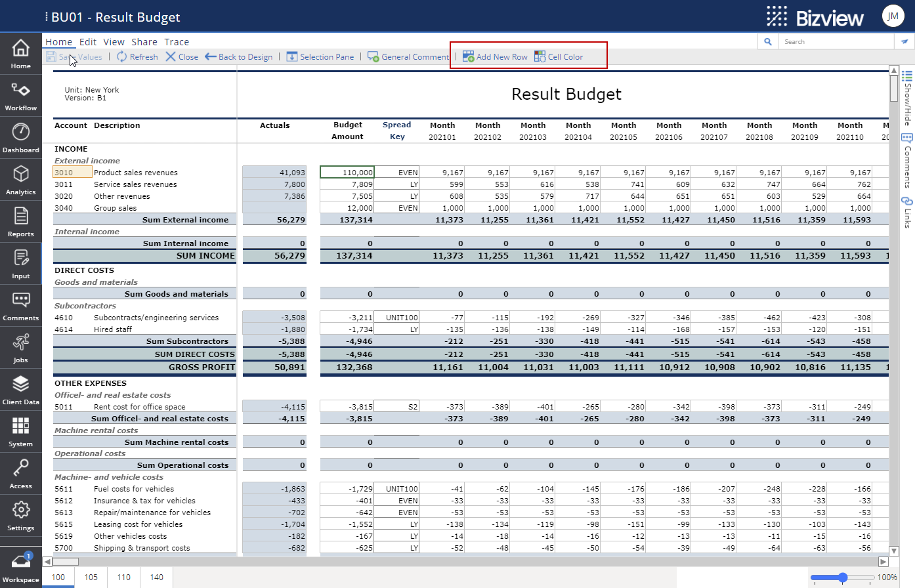
Task: Select the Budget Amount cell showing 110,000
Action: [x=349, y=172]
